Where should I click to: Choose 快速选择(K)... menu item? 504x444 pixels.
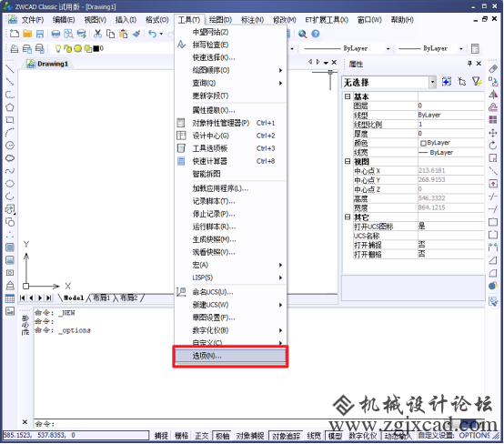click(x=230, y=57)
